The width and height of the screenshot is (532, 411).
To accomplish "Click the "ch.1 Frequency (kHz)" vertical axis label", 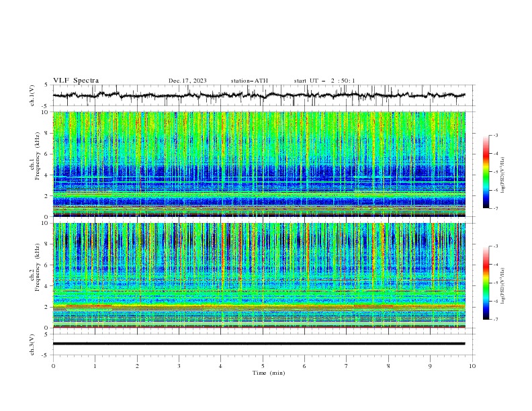I will [x=35, y=154].
